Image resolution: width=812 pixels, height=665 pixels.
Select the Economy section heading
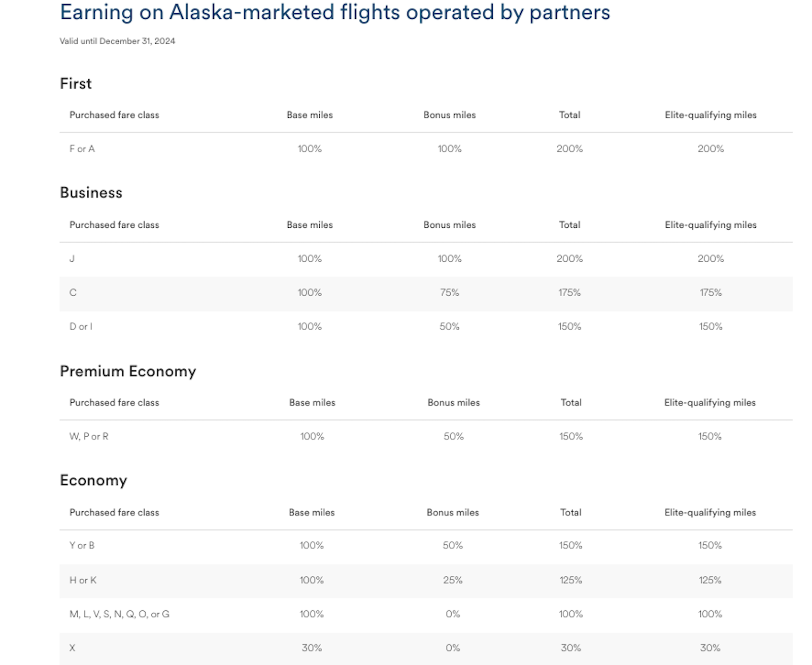(93, 480)
